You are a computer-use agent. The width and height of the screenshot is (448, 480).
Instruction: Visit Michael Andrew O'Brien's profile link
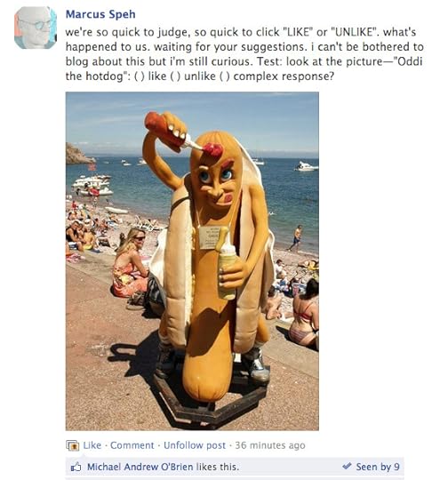tap(140, 467)
